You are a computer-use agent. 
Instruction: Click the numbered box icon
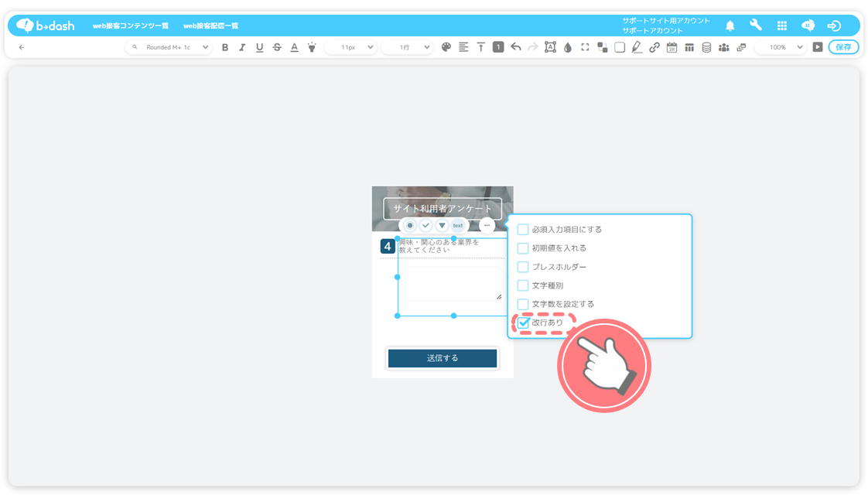[498, 47]
